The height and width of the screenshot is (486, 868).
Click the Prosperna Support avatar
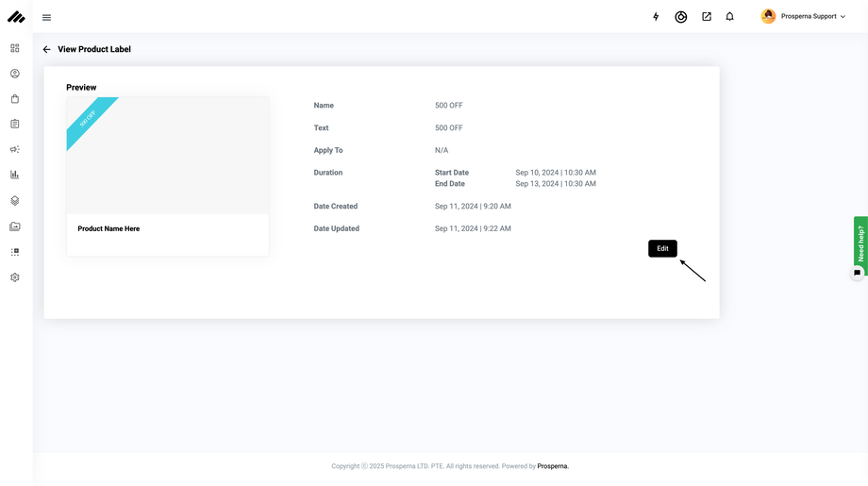pos(768,16)
